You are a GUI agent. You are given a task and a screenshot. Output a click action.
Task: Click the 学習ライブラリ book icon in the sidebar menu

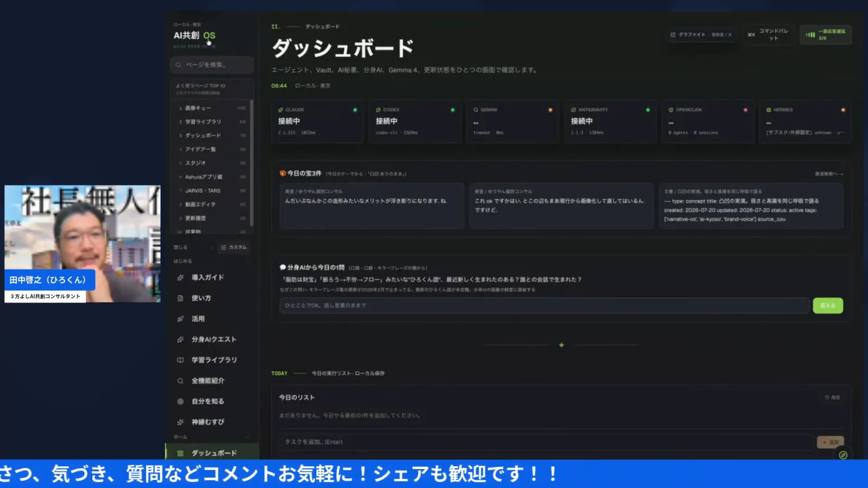pyautogui.click(x=180, y=360)
